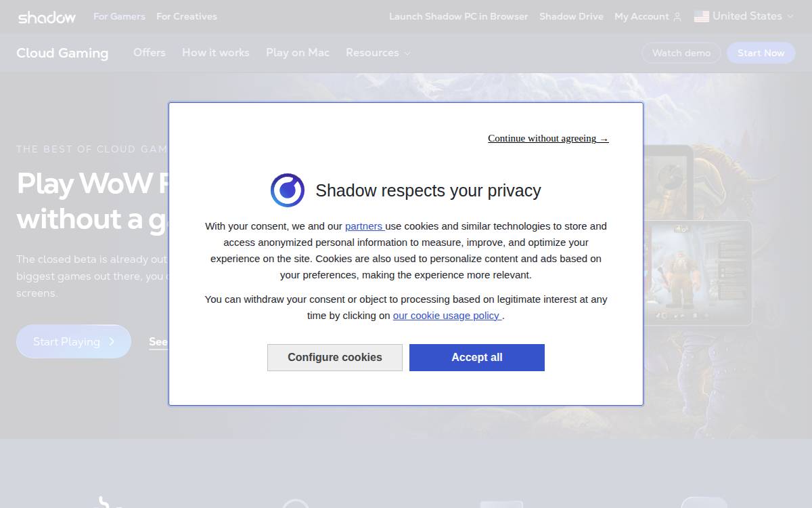Viewport: 812px width, 508px height.
Task: Launch Shadow PC in Browser
Action: pos(459,16)
